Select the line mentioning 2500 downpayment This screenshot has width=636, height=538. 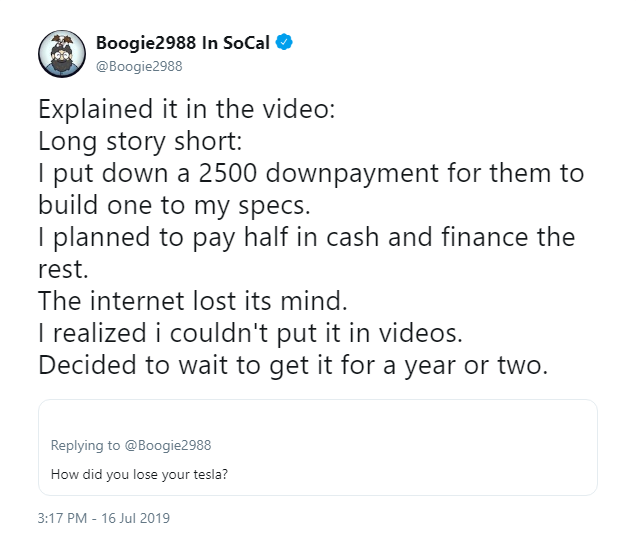click(x=310, y=173)
